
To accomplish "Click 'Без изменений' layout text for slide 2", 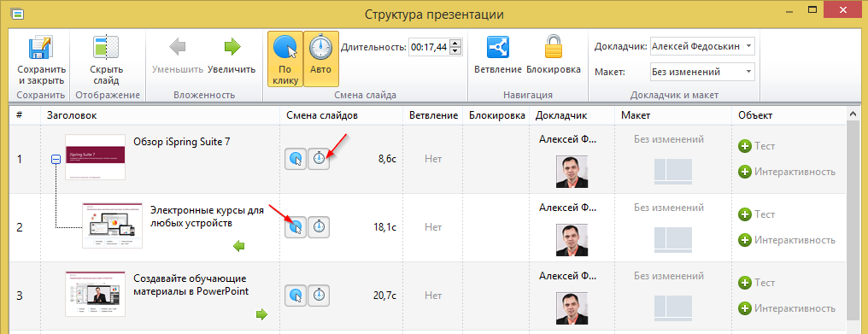I will click(669, 208).
